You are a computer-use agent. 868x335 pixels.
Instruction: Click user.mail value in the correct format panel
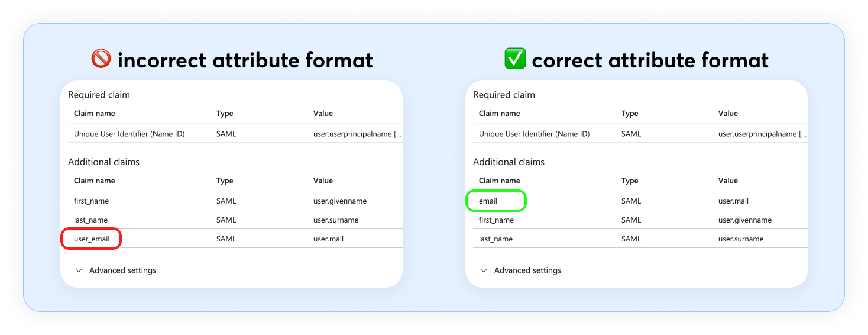point(733,201)
